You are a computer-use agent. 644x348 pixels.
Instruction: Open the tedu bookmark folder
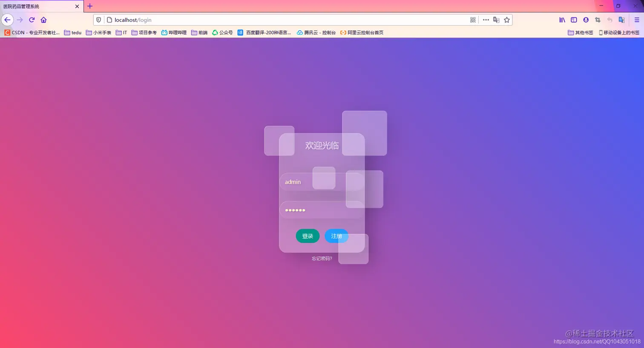point(73,32)
